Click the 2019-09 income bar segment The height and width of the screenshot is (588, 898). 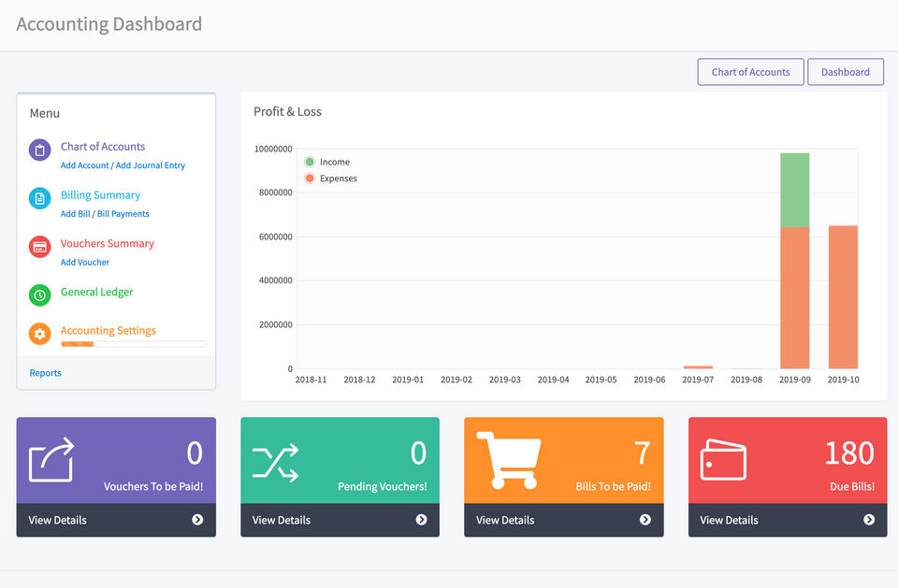click(794, 190)
